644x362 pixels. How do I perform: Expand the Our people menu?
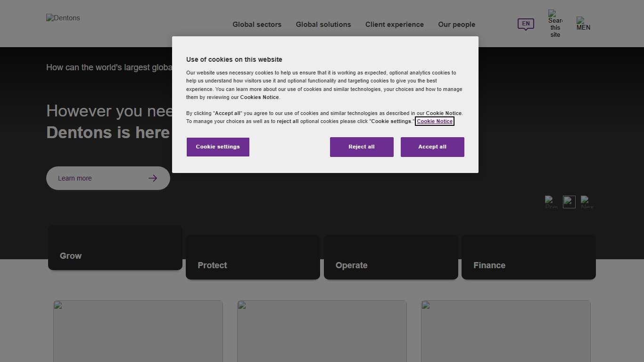(x=456, y=25)
